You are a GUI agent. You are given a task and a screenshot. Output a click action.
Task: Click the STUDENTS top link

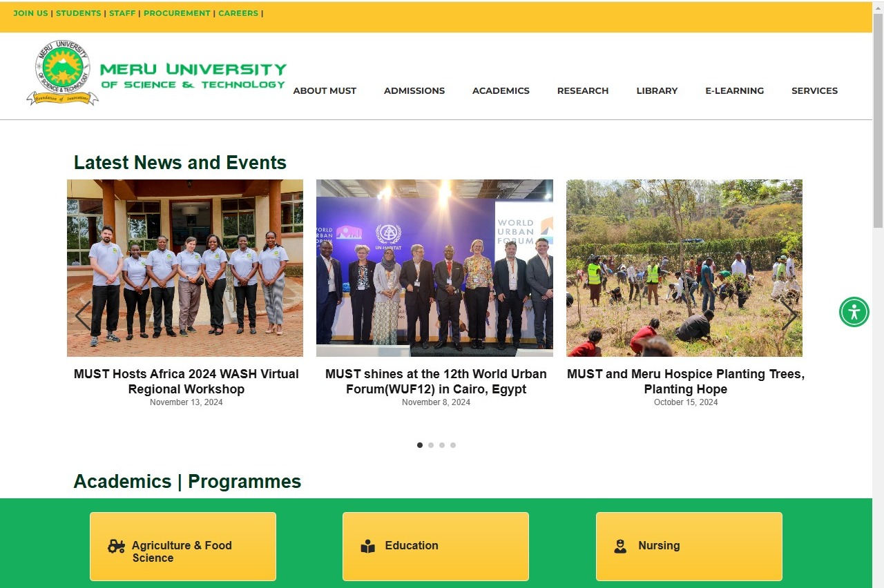click(x=78, y=13)
